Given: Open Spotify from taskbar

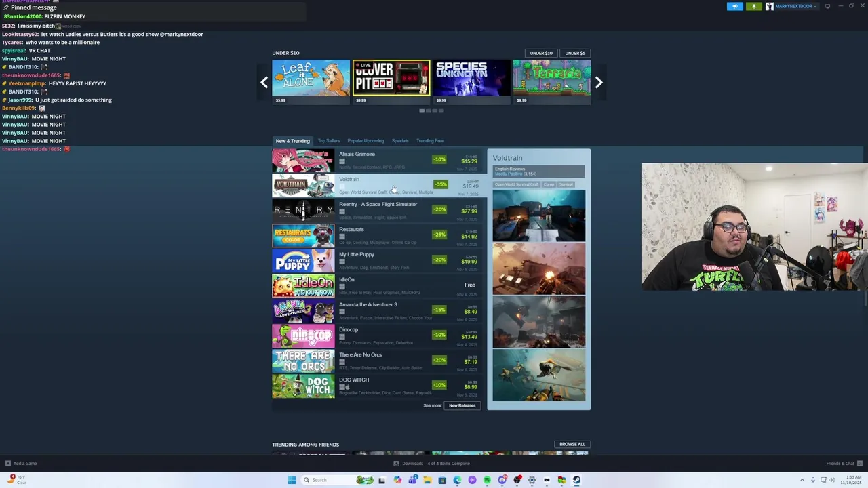Looking at the screenshot, I should (x=487, y=480).
